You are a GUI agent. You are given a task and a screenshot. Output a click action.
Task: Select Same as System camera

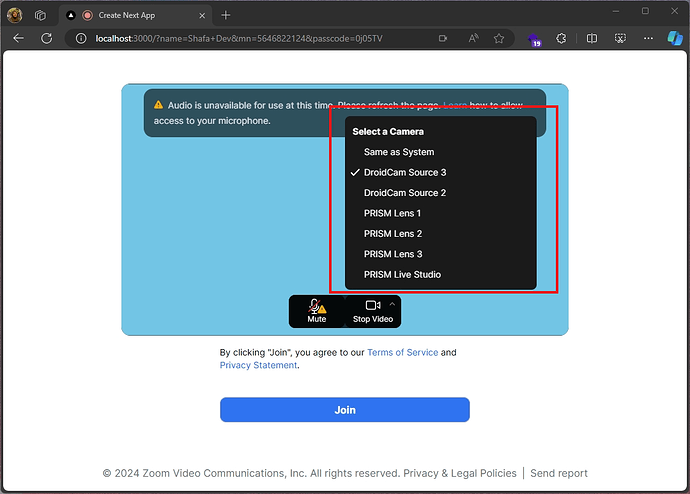(x=440, y=152)
